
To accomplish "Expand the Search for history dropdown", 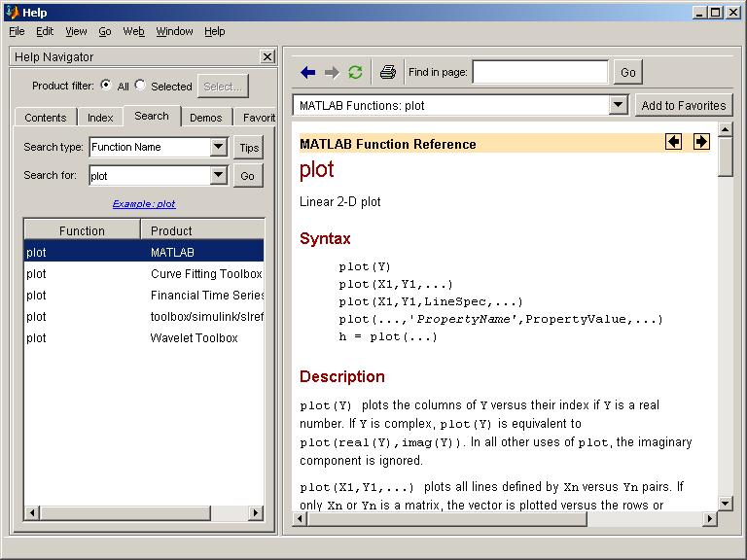I will [x=218, y=175].
